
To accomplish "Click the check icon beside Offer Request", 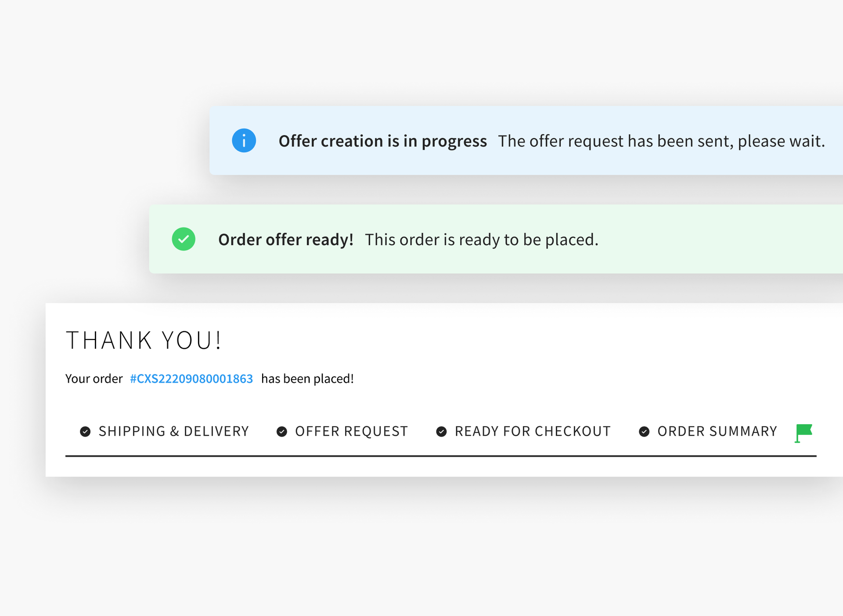I will click(282, 432).
